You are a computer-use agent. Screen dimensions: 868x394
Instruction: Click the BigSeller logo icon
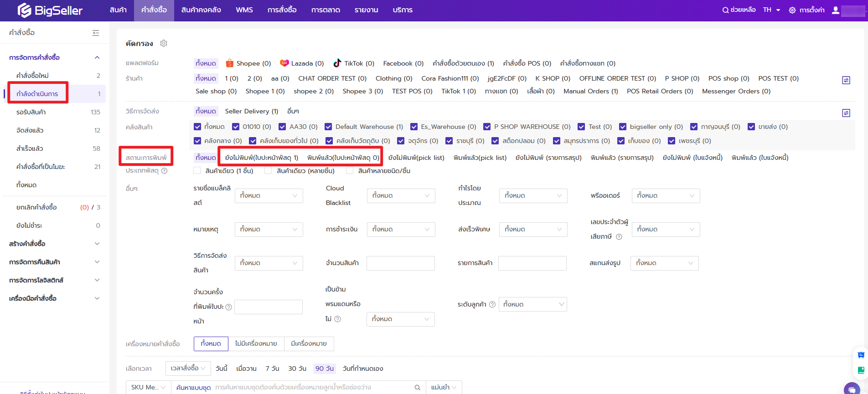click(25, 10)
